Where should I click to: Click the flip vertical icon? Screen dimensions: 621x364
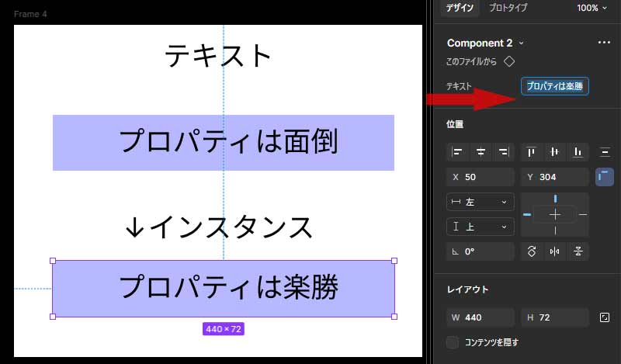click(578, 251)
